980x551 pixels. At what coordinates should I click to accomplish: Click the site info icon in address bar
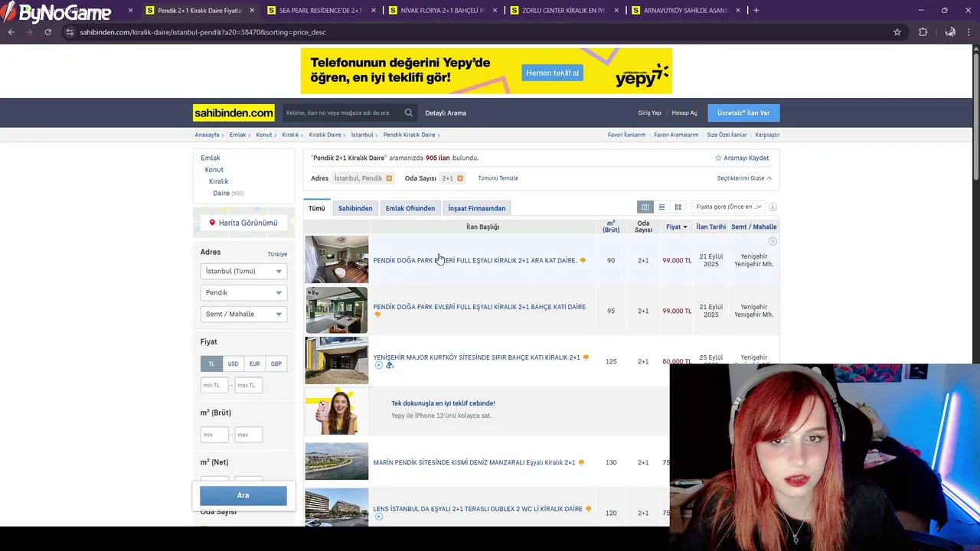click(x=70, y=32)
